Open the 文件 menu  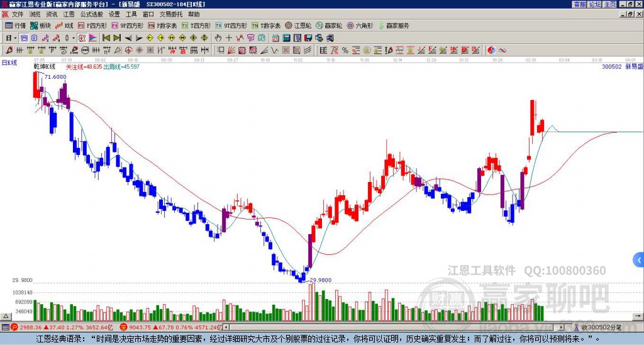[x=18, y=14]
